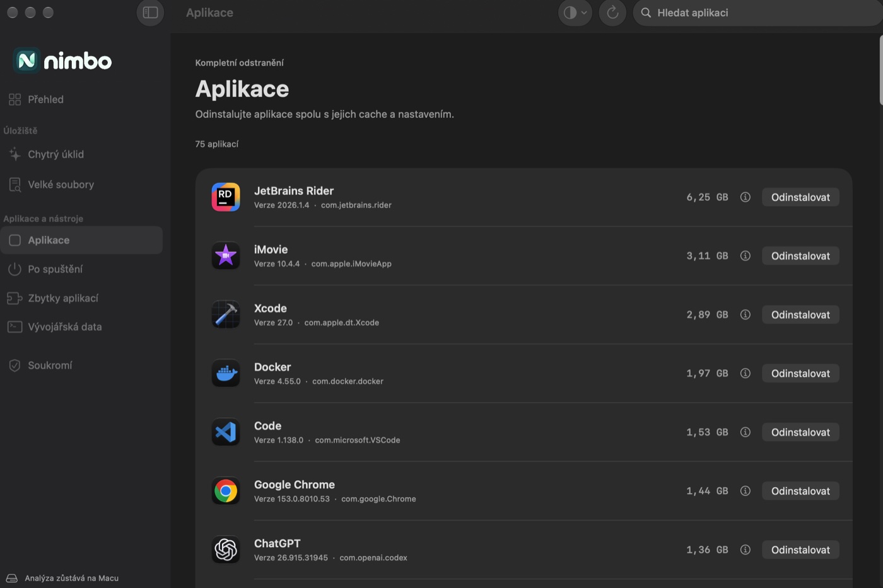Image resolution: width=883 pixels, height=588 pixels.
Task: Open Přehled in the sidebar
Action: [81, 100]
